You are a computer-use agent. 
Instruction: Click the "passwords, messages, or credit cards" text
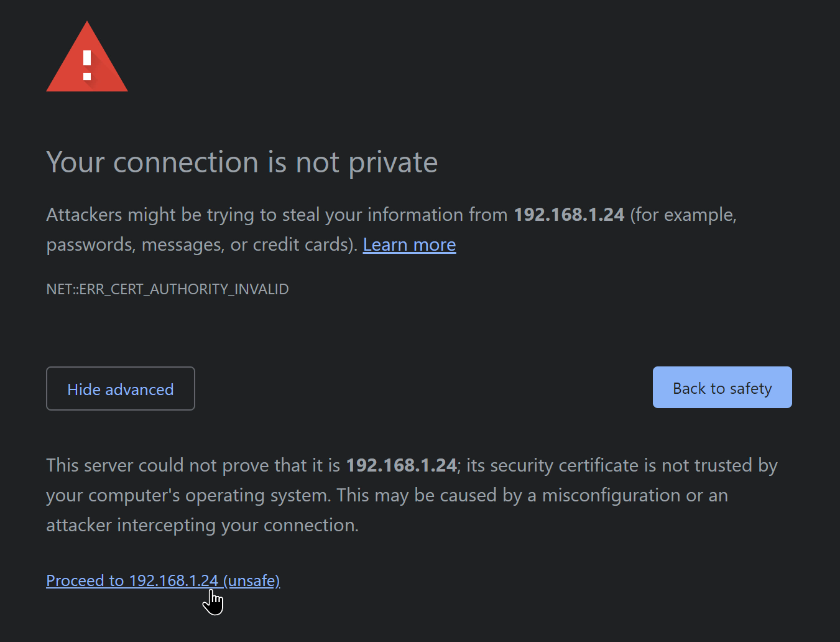[x=201, y=244]
